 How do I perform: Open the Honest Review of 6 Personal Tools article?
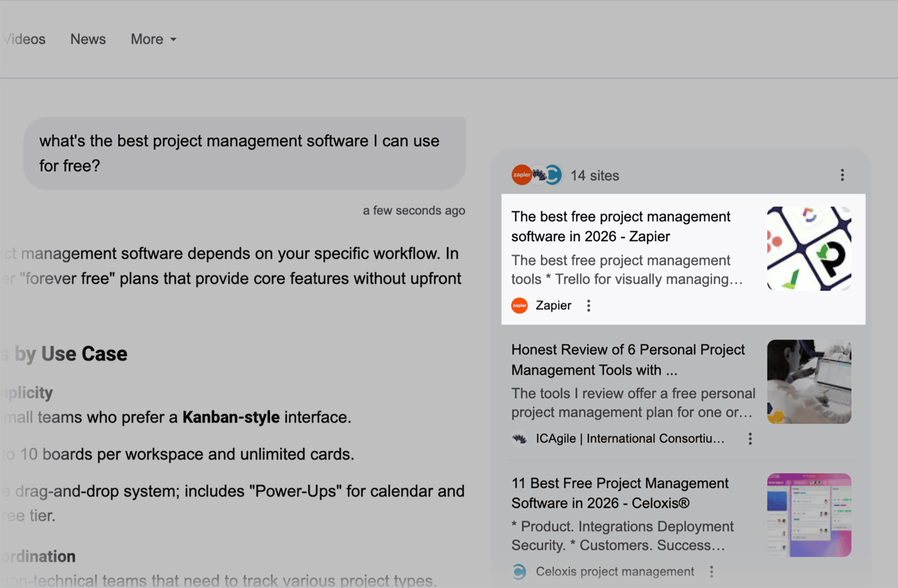[628, 359]
